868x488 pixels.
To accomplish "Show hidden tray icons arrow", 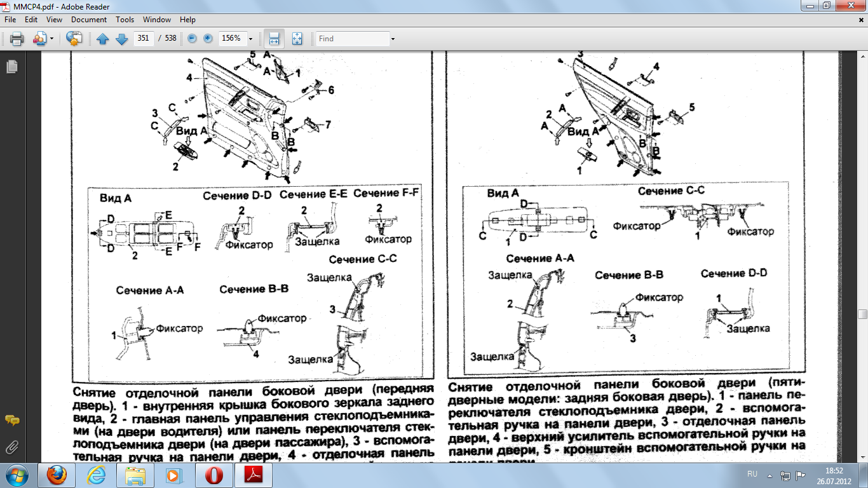I will [770, 475].
